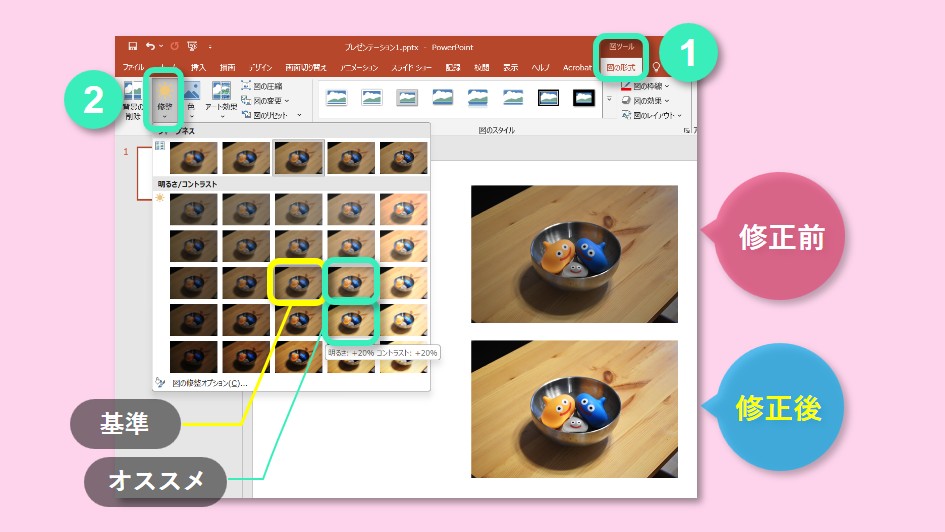Screen dimensions: 945x532
Task: Open the ファイル tab
Action: [133, 67]
